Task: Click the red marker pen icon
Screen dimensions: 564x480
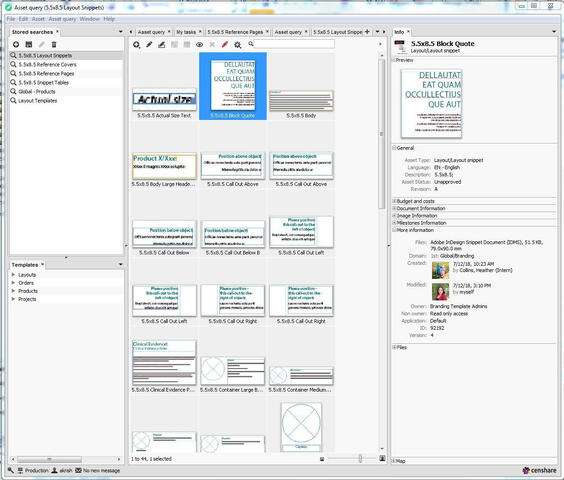Action: (x=225, y=45)
